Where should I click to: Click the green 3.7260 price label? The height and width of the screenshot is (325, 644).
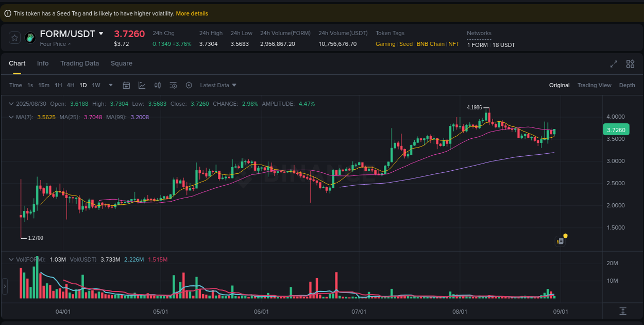(x=616, y=129)
